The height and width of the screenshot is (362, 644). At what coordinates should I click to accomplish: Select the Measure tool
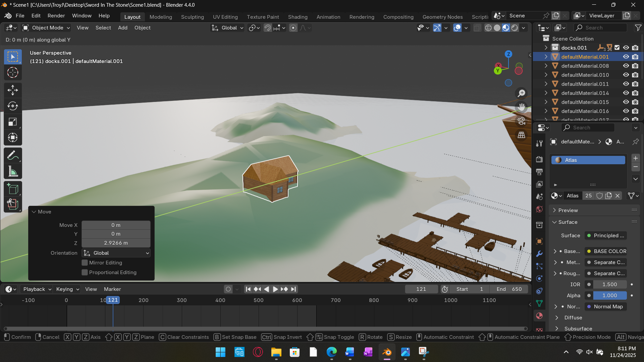[13, 172]
